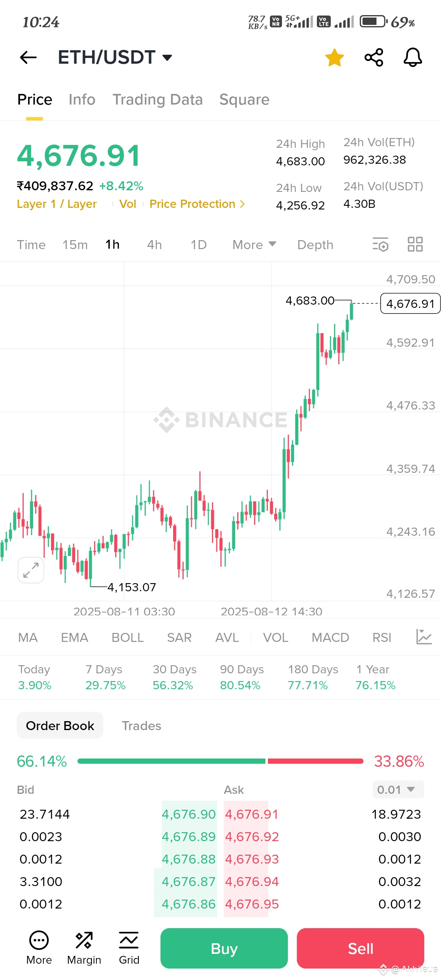Tap the back arrow icon
Screen dimensions: 441x980
click(28, 57)
